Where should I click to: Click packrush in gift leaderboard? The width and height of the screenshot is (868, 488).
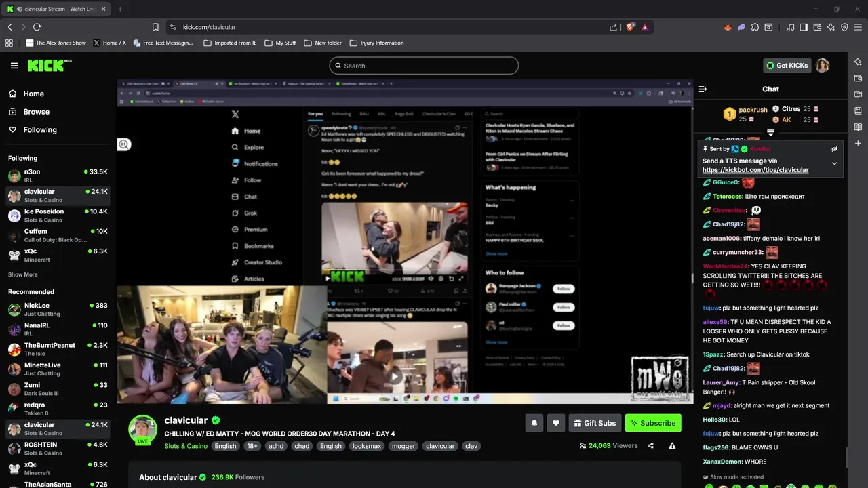click(753, 109)
